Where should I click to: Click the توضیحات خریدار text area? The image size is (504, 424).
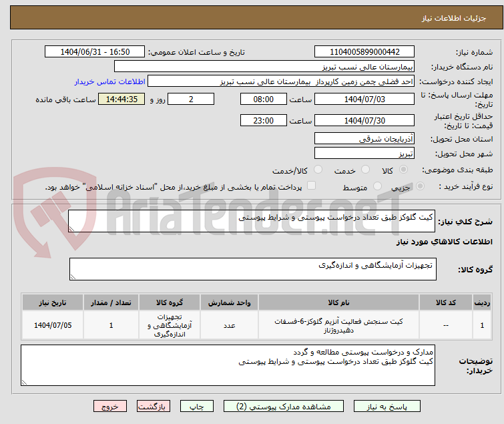228,365
